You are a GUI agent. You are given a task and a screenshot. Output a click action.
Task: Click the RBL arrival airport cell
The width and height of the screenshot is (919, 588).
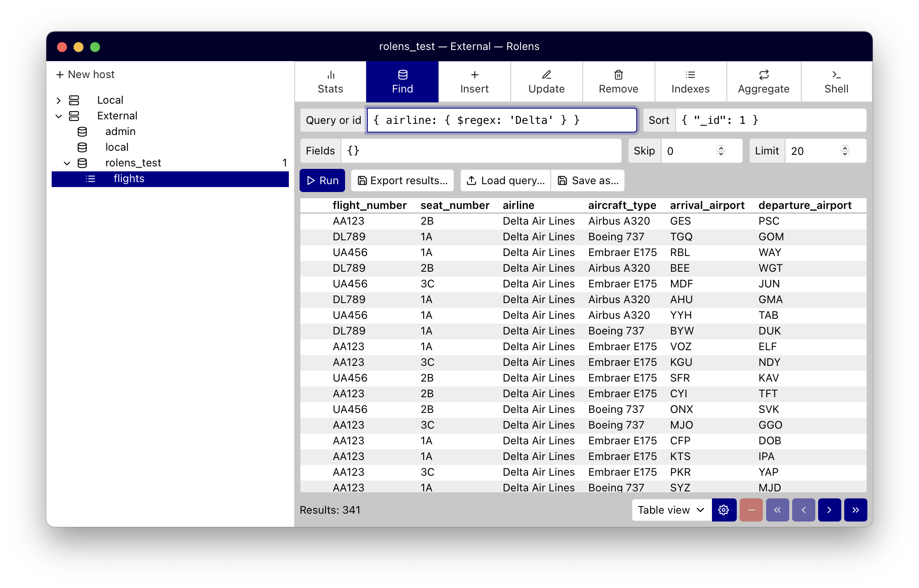(680, 252)
